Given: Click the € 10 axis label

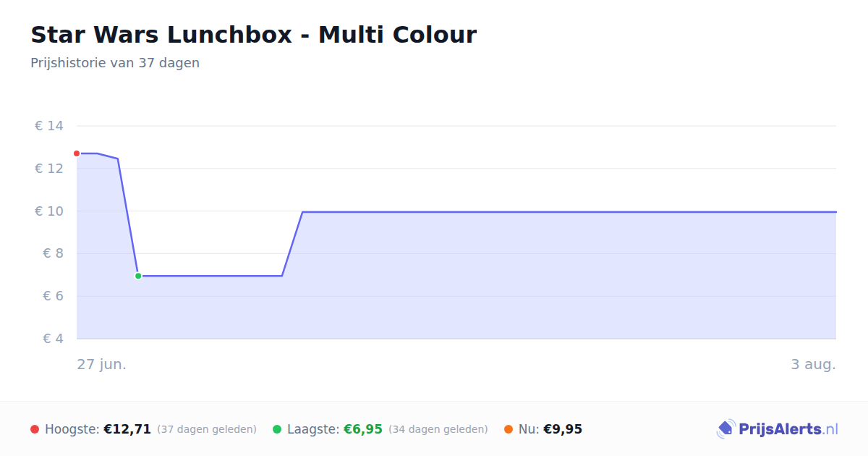Looking at the screenshot, I should (48, 211).
